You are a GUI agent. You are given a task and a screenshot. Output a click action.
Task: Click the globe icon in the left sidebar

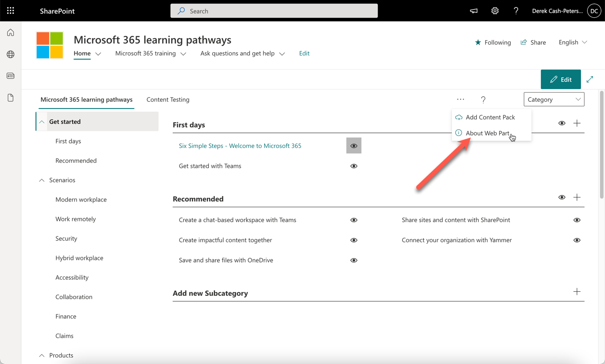pos(10,54)
